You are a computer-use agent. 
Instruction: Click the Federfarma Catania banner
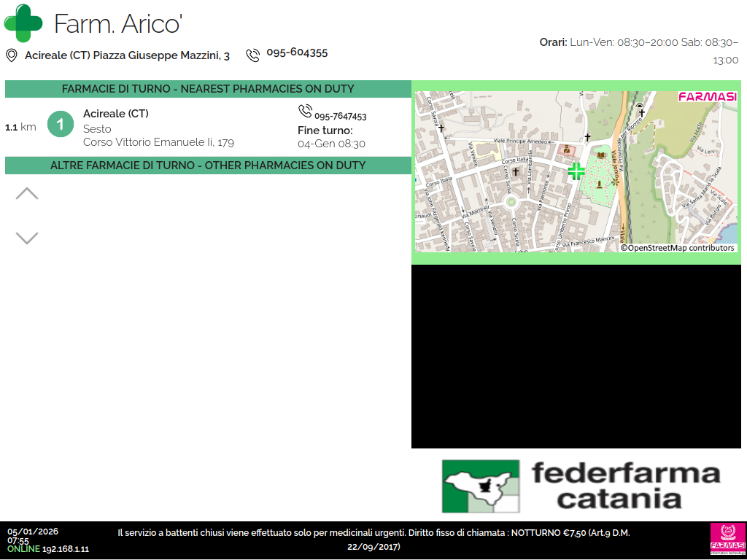click(581, 486)
